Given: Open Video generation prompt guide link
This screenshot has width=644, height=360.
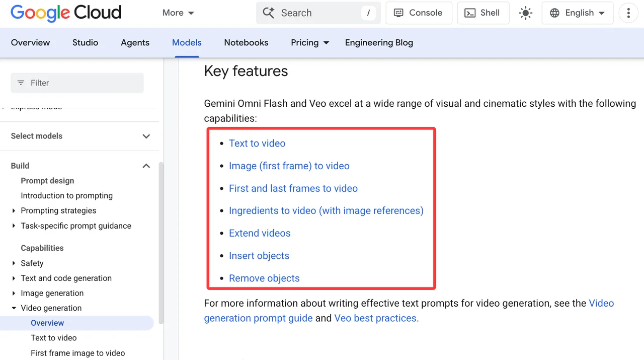Looking at the screenshot, I should [x=258, y=318].
